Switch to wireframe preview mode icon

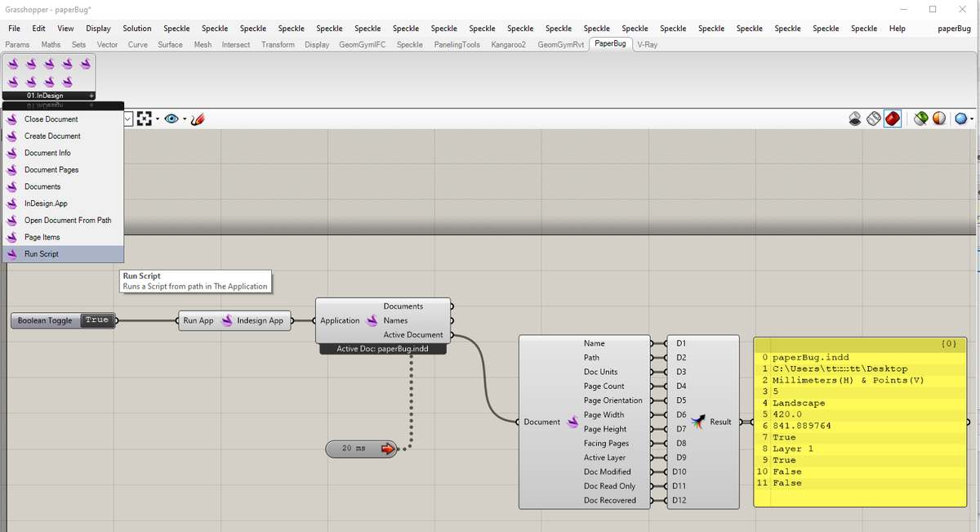(x=874, y=118)
